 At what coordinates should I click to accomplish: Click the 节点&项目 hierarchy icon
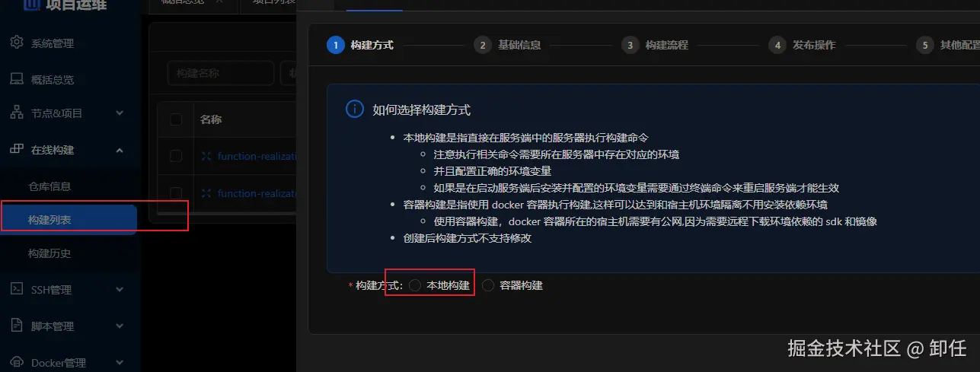click(17, 113)
